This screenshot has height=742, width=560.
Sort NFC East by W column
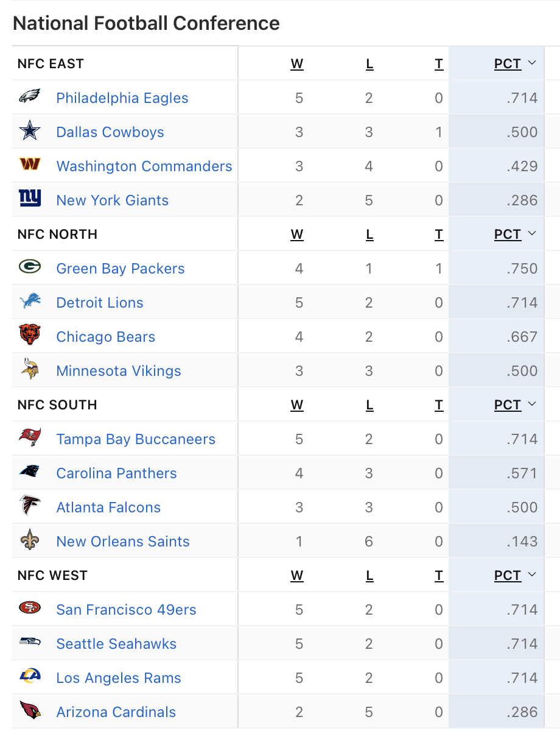(x=297, y=64)
